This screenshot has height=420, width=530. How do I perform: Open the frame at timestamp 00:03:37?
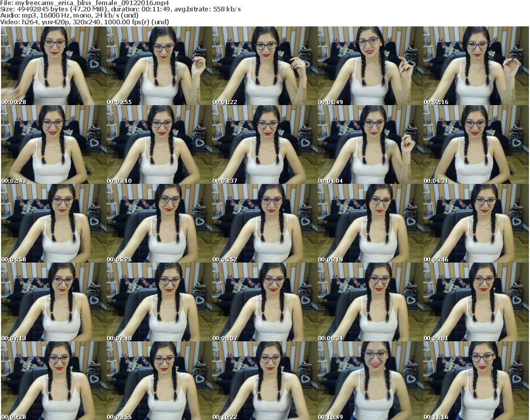point(264,144)
